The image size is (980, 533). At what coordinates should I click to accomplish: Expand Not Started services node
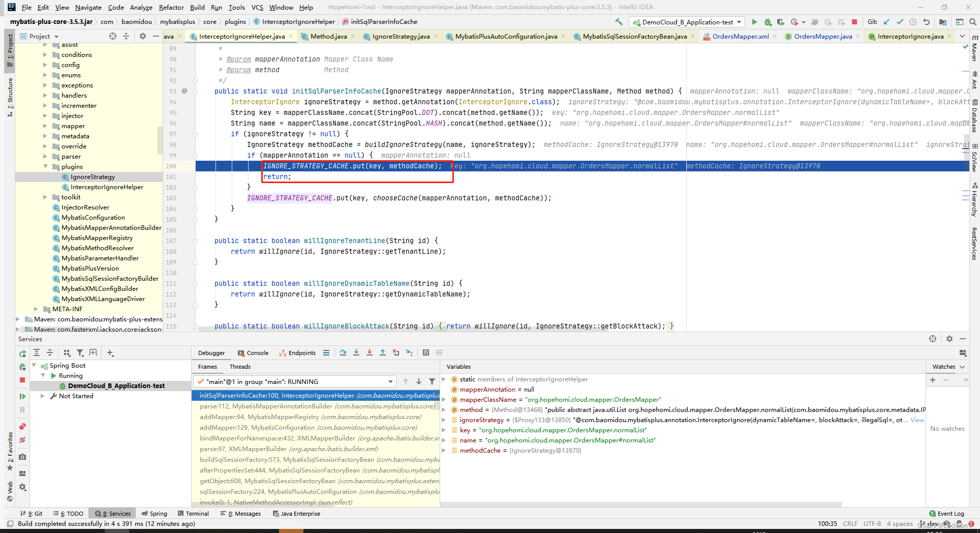(x=43, y=396)
